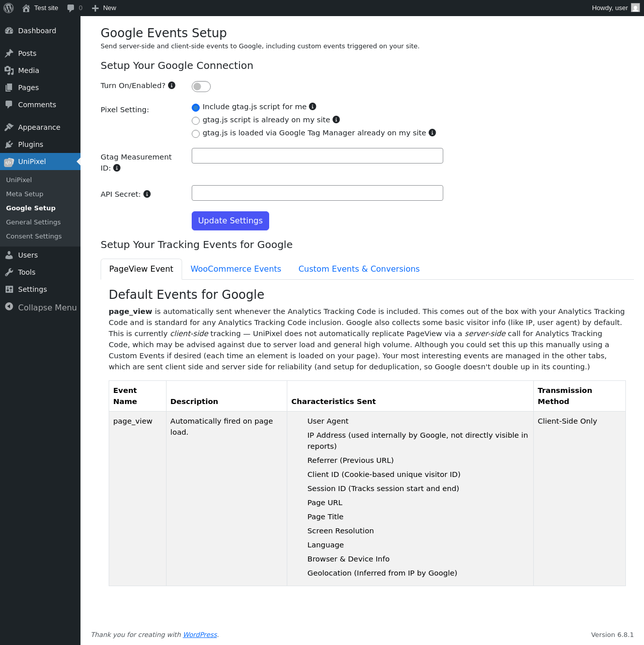Click the Media icon in sidebar
This screenshot has width=644, height=645.
click(9, 70)
